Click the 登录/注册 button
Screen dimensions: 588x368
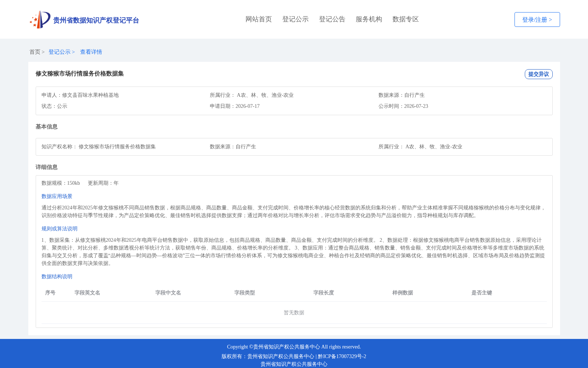tap(537, 20)
